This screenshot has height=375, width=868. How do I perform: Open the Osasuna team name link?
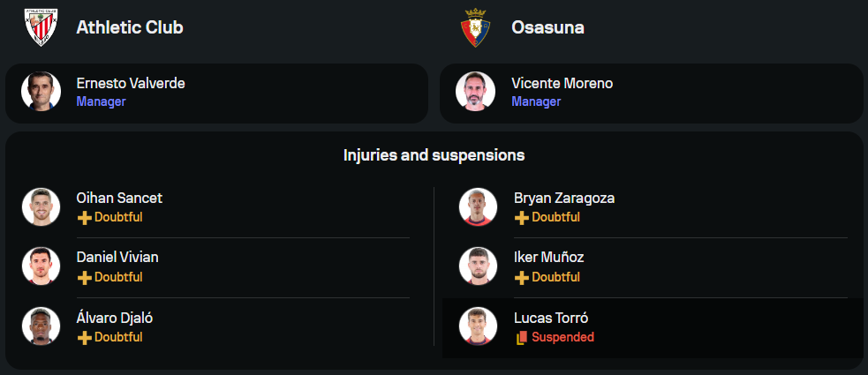pos(547,27)
